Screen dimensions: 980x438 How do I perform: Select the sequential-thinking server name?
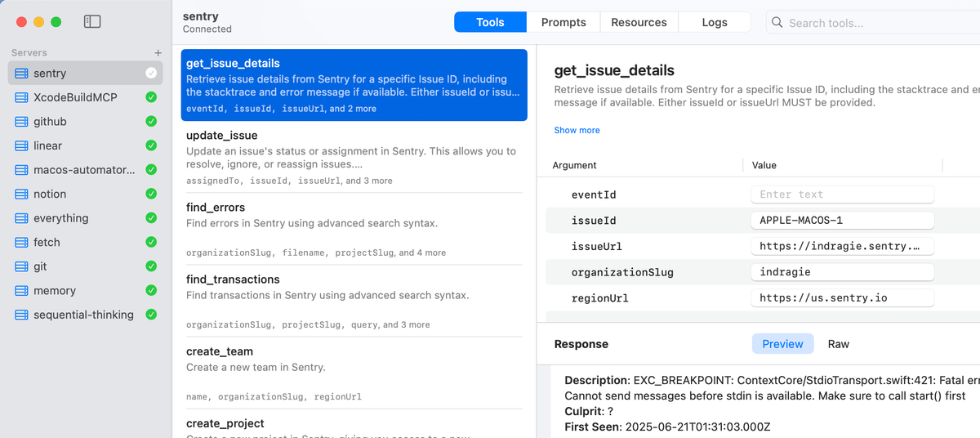pyautogui.click(x=83, y=315)
